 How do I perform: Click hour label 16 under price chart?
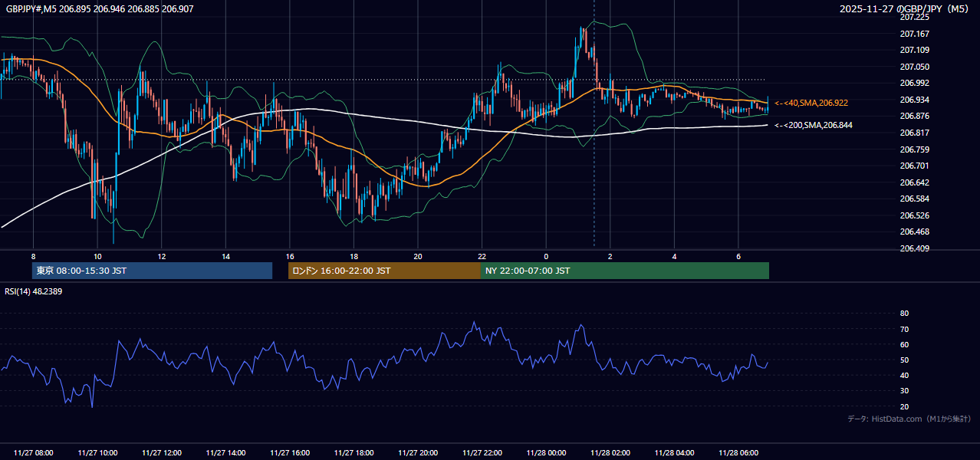(x=290, y=256)
